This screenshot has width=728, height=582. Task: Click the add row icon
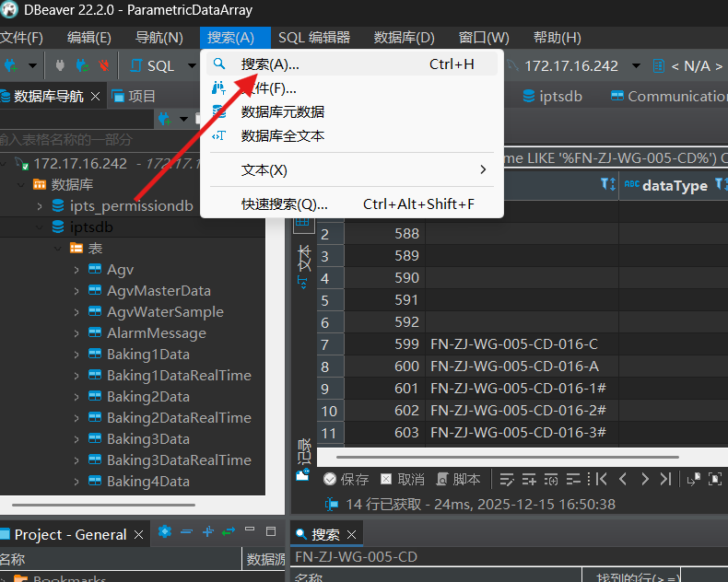pyautogui.click(x=529, y=480)
